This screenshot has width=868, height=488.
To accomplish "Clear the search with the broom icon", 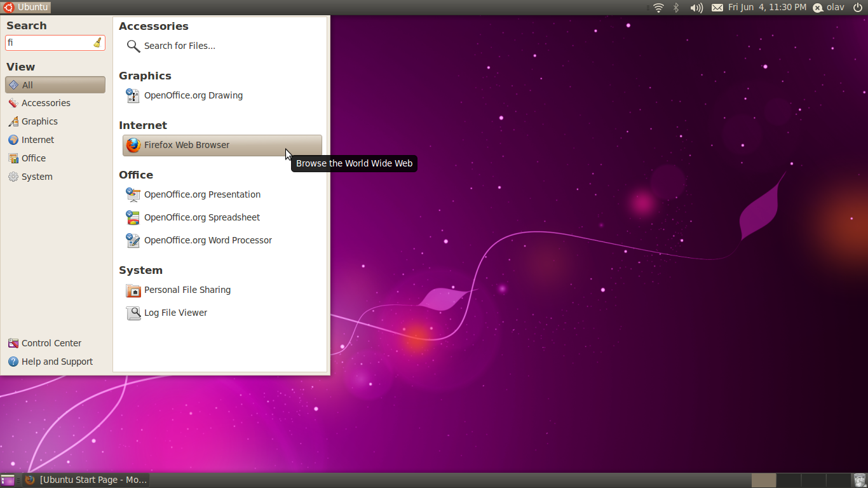I will pos(97,43).
